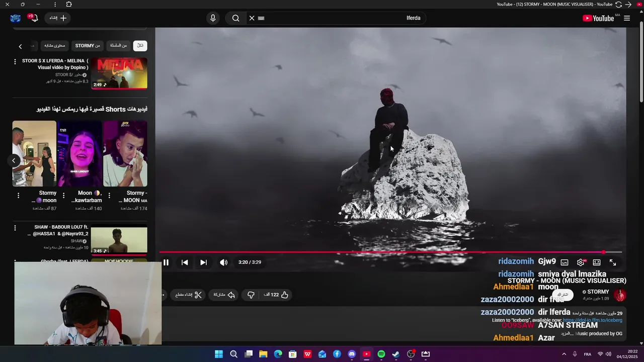
Task: Show more filter chips with arrow
Action: click(x=20, y=46)
